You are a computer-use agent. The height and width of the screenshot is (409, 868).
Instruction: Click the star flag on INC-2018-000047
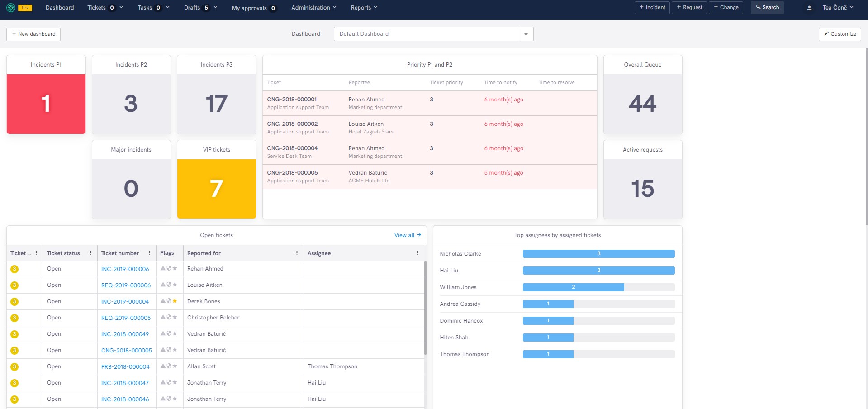click(175, 382)
